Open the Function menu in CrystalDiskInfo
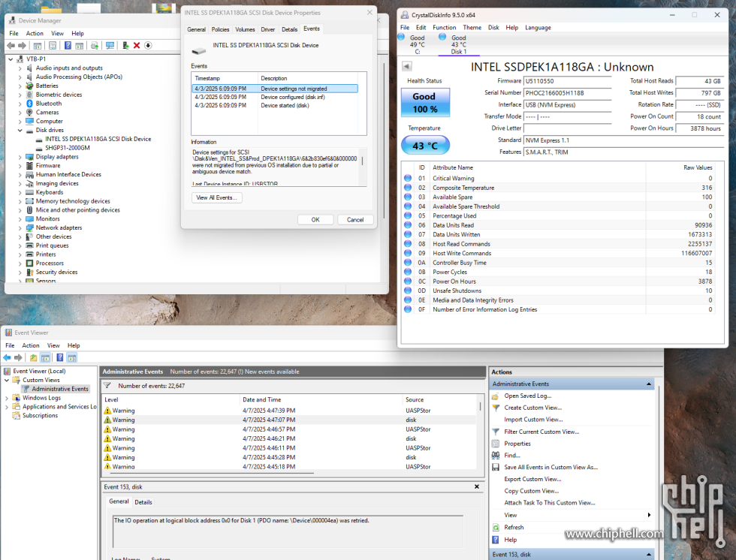 [444, 28]
